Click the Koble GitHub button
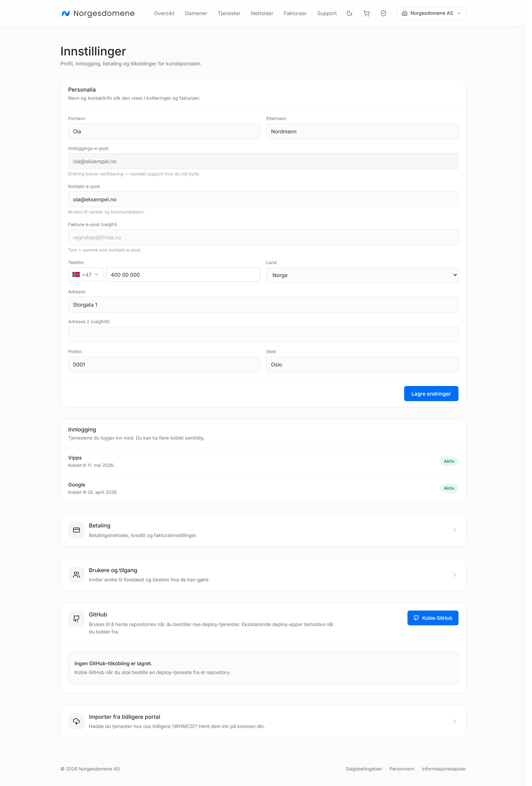The height and width of the screenshot is (786, 532). pos(433,618)
